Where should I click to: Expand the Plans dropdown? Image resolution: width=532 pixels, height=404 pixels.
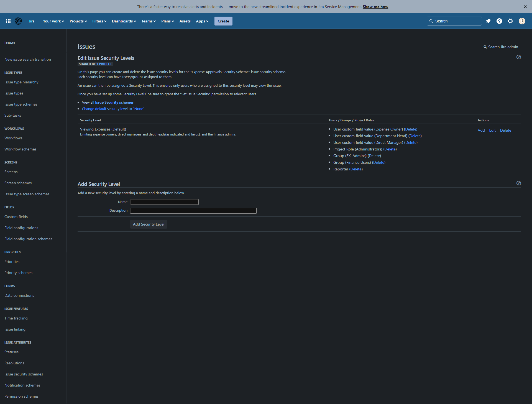click(x=168, y=21)
